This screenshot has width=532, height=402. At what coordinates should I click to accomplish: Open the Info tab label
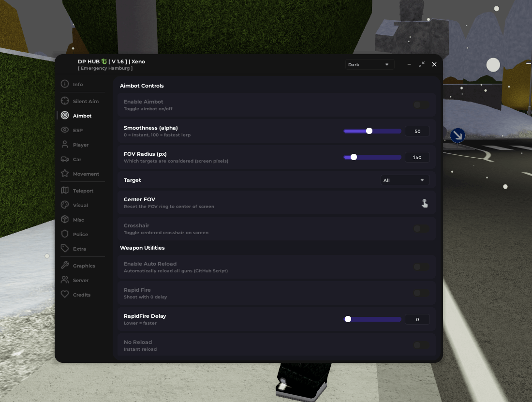tap(78, 84)
